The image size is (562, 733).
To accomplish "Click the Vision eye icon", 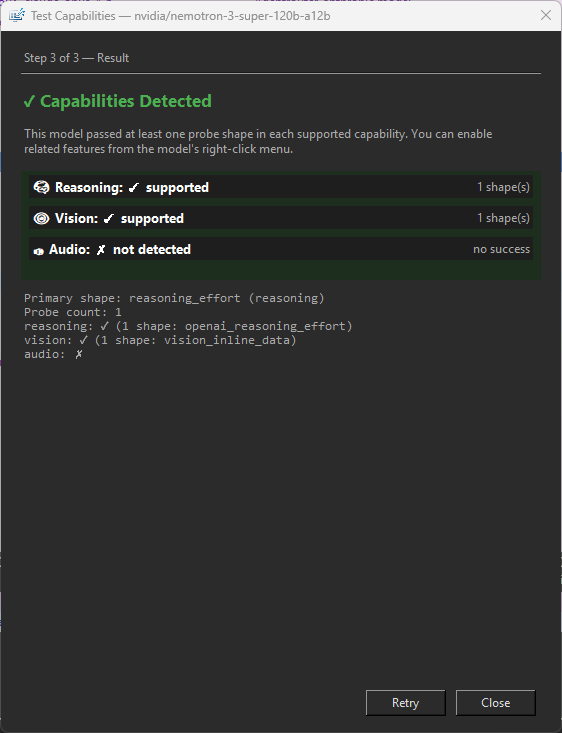I will (x=41, y=218).
